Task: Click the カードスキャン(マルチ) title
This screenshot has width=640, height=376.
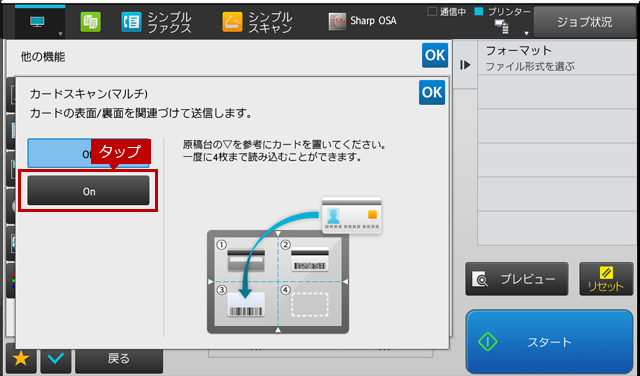Action: coord(89,94)
